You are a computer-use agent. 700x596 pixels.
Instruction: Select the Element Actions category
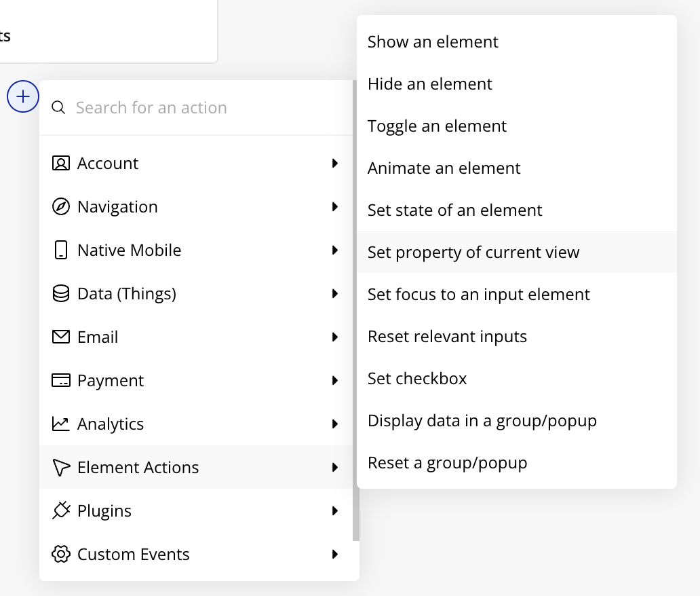(x=196, y=467)
